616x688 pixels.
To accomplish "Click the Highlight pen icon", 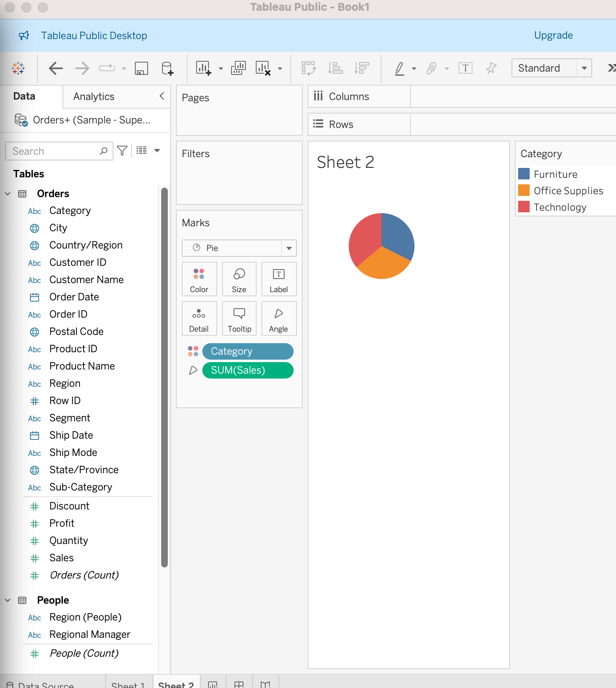I will pyautogui.click(x=399, y=68).
